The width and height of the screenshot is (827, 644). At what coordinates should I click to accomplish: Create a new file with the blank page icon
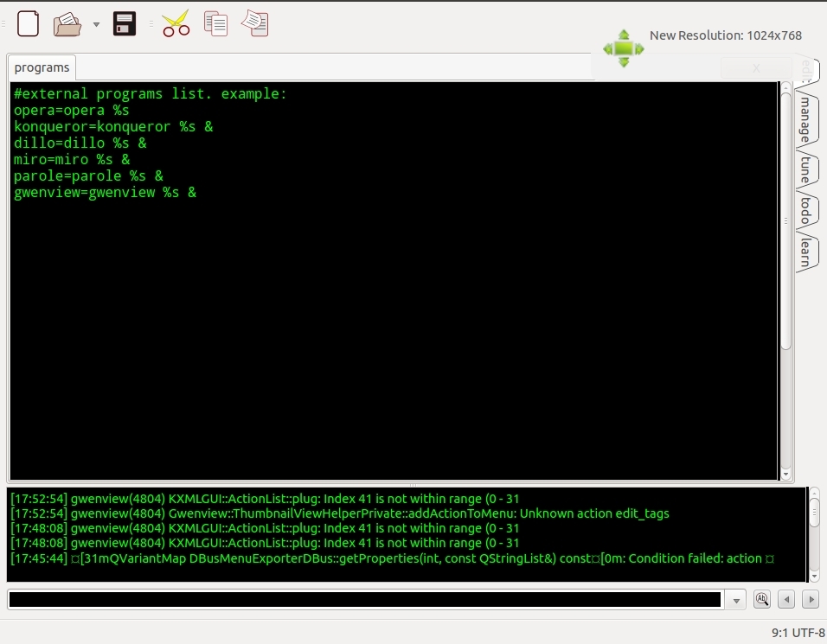coord(28,23)
